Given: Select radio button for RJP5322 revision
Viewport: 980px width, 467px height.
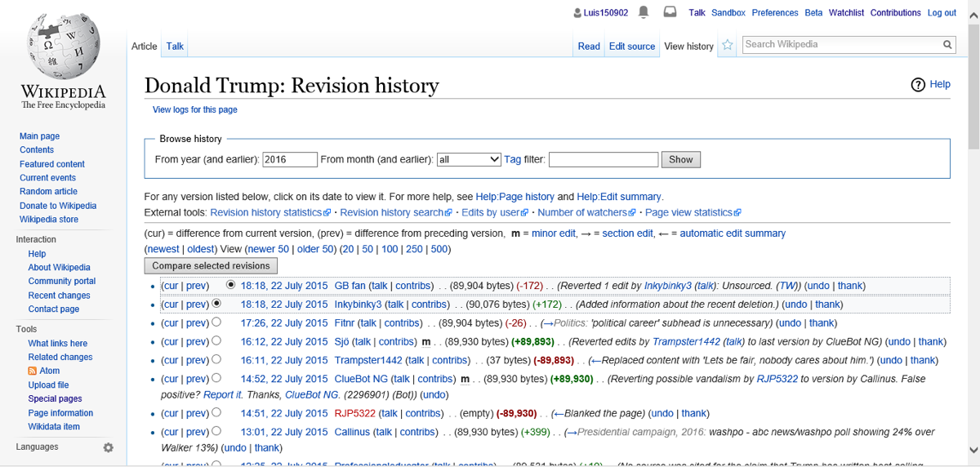Looking at the screenshot, I should (x=216, y=411).
